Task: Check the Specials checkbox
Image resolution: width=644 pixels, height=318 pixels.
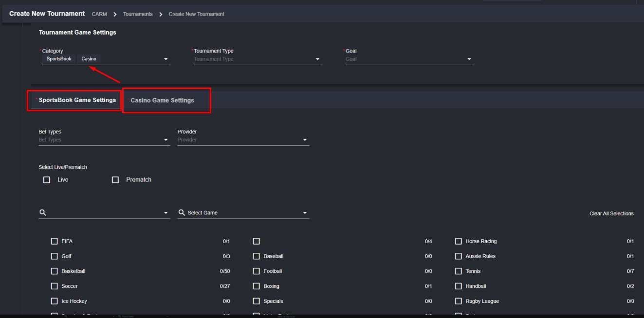Action: (x=257, y=301)
